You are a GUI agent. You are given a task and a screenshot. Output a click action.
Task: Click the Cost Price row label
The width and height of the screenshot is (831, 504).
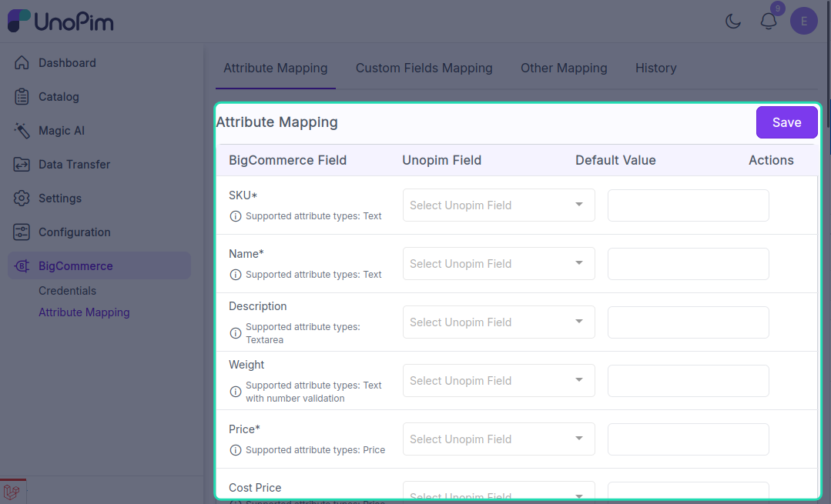[x=255, y=488]
